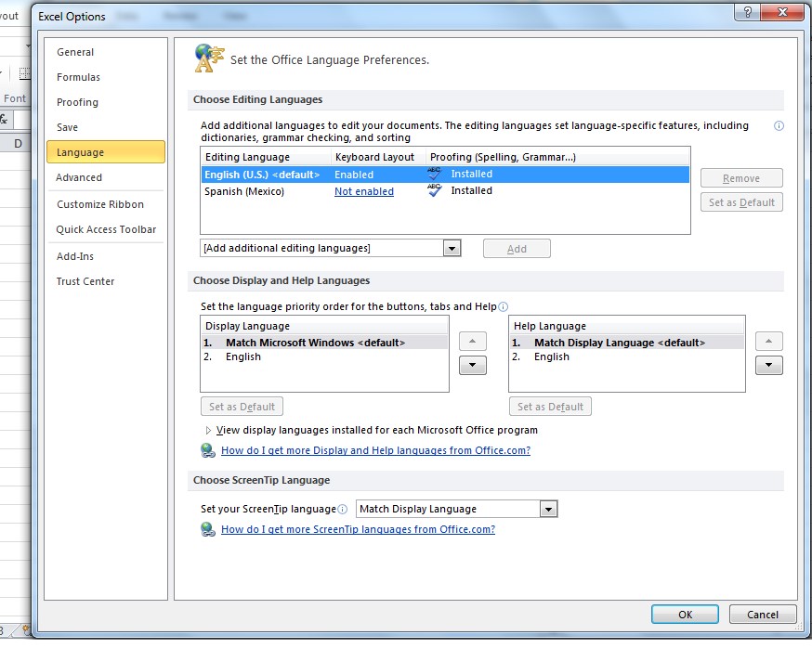Click the Enabled keyboard status in English row
812x661 pixels.
(x=354, y=175)
